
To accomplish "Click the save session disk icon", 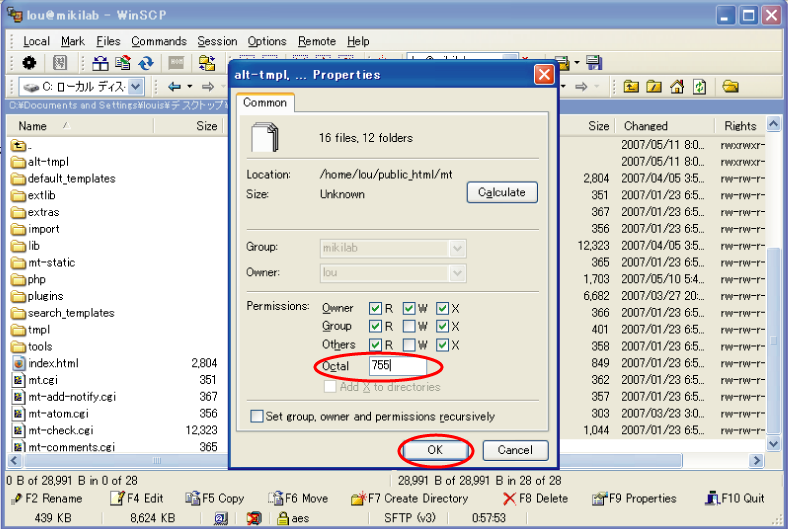I will [594, 63].
